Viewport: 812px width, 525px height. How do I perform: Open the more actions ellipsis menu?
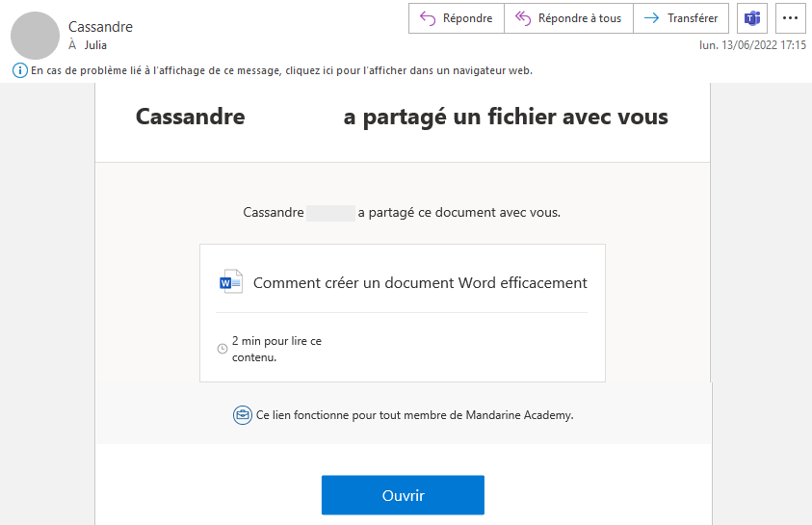(790, 18)
